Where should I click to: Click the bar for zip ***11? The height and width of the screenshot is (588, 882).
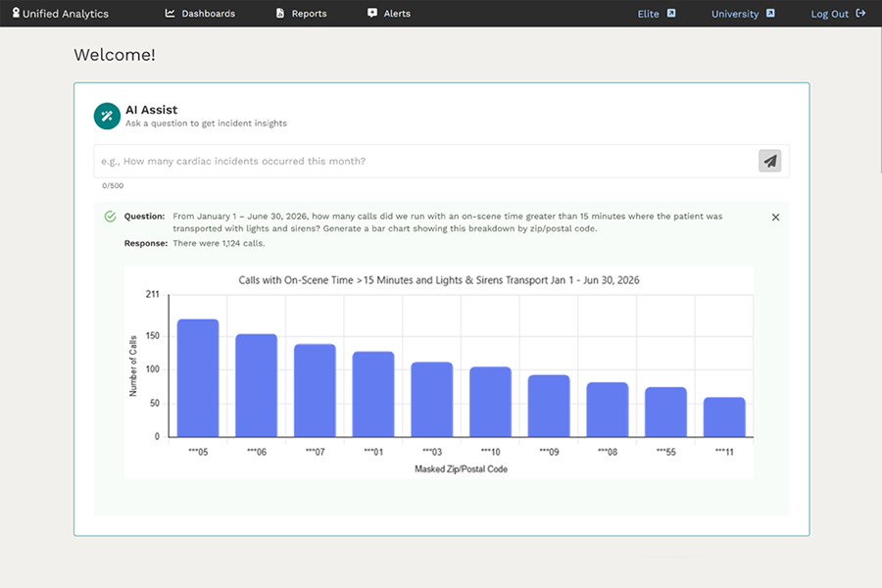tap(724, 416)
